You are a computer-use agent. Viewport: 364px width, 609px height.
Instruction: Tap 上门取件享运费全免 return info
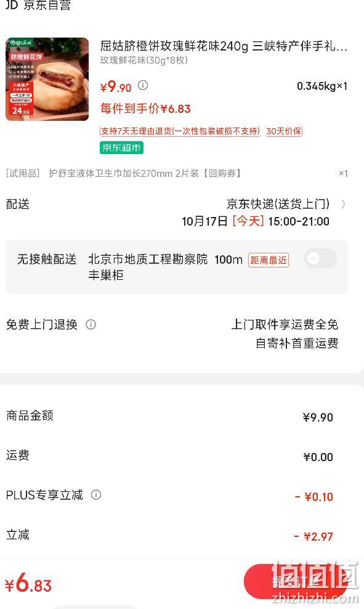285,324
